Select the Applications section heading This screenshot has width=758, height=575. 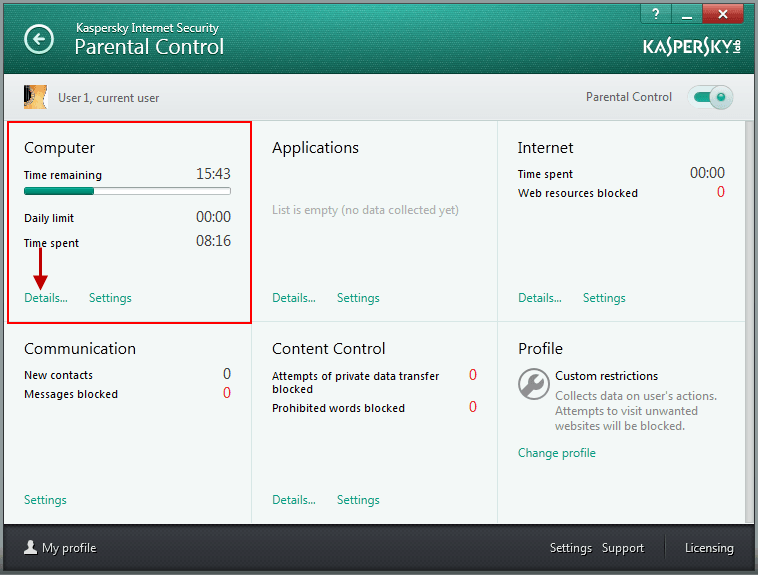pyautogui.click(x=315, y=148)
